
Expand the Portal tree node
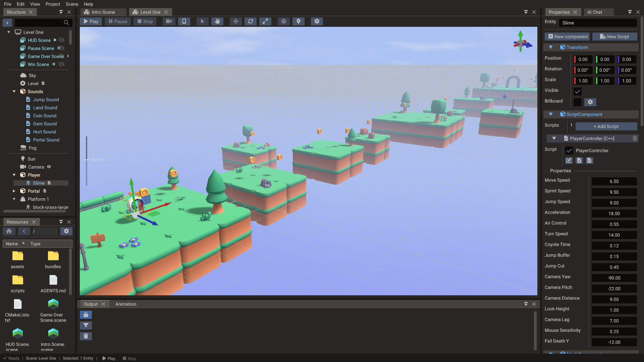(x=14, y=191)
